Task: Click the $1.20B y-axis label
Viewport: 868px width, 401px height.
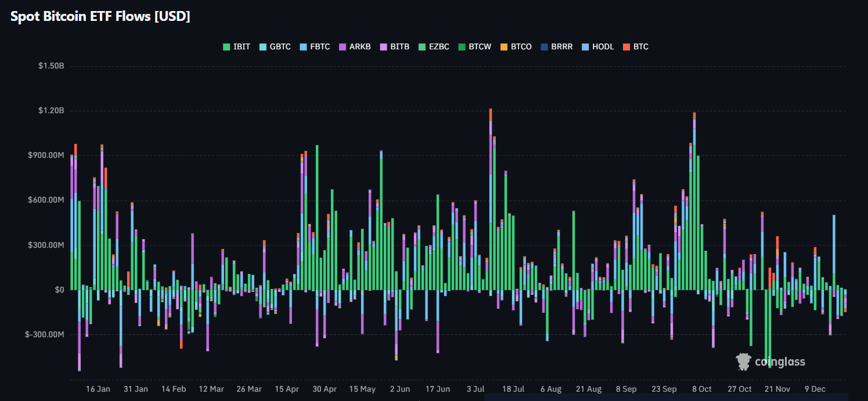Action: (51, 111)
